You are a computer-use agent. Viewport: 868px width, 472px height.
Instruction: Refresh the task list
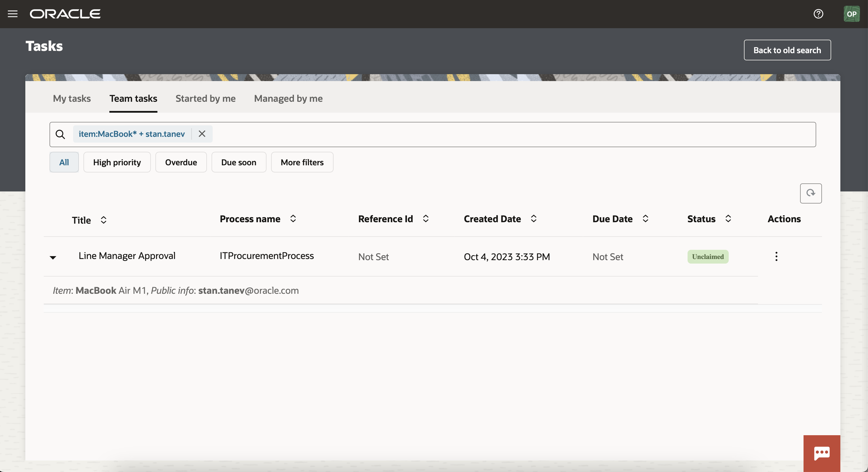point(811,193)
